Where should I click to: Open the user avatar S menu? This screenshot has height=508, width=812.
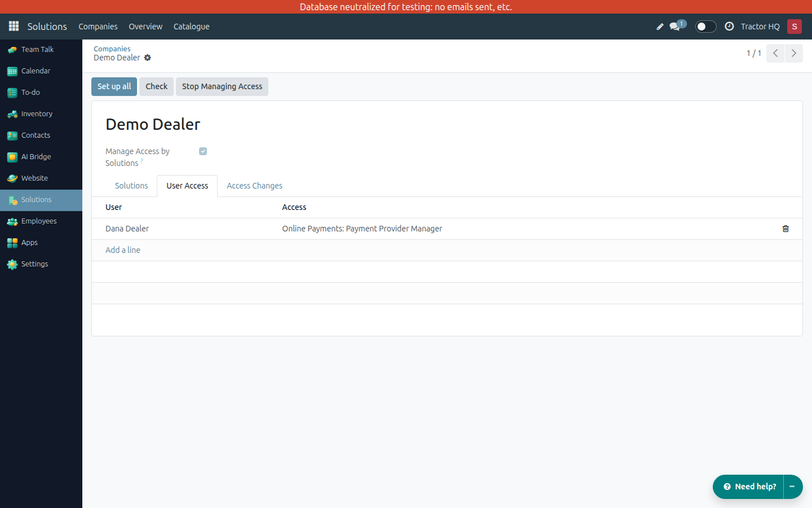coord(795,27)
